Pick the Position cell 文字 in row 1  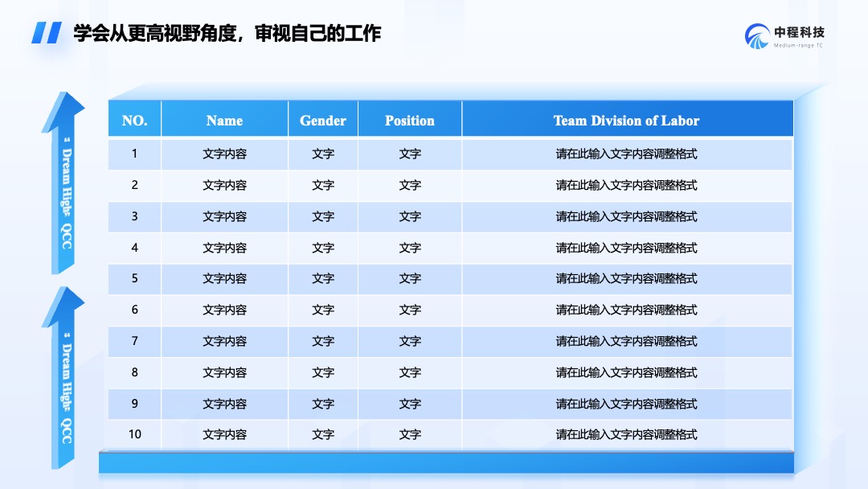pyautogui.click(x=410, y=154)
